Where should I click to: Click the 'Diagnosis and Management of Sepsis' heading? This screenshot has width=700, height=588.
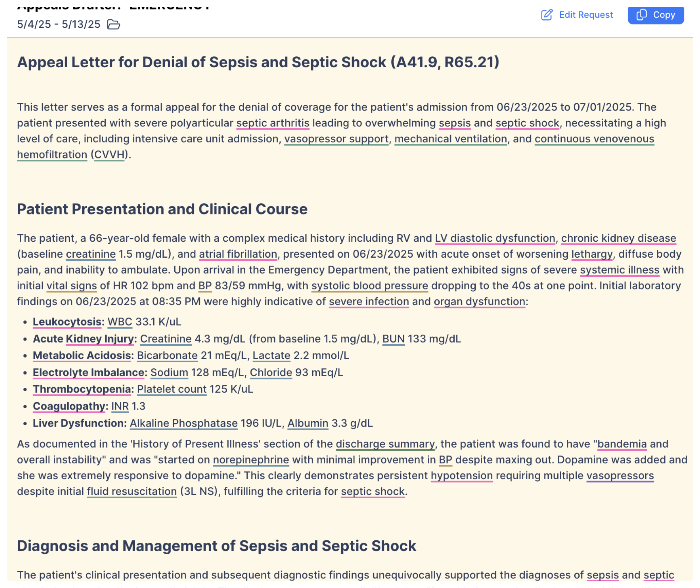tap(216, 546)
